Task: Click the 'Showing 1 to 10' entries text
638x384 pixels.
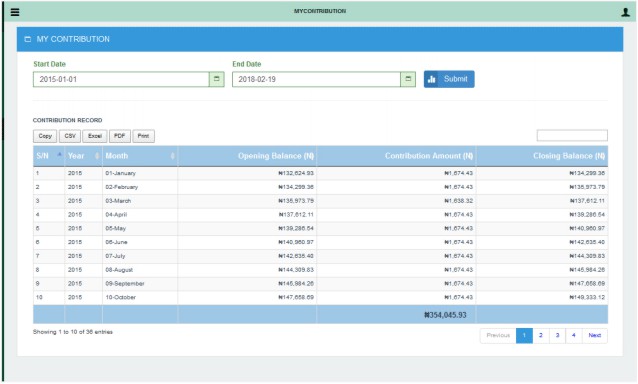Action: point(73,332)
